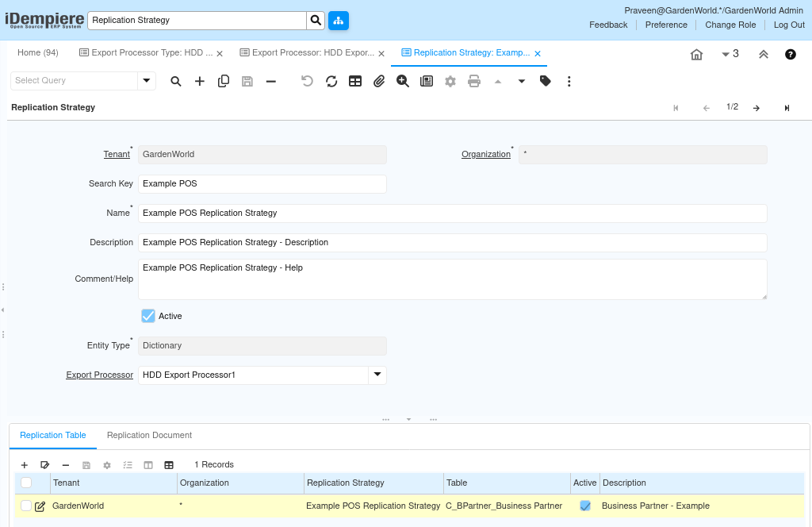Close the Export Processor Type tab
812x527 pixels.
(x=220, y=53)
